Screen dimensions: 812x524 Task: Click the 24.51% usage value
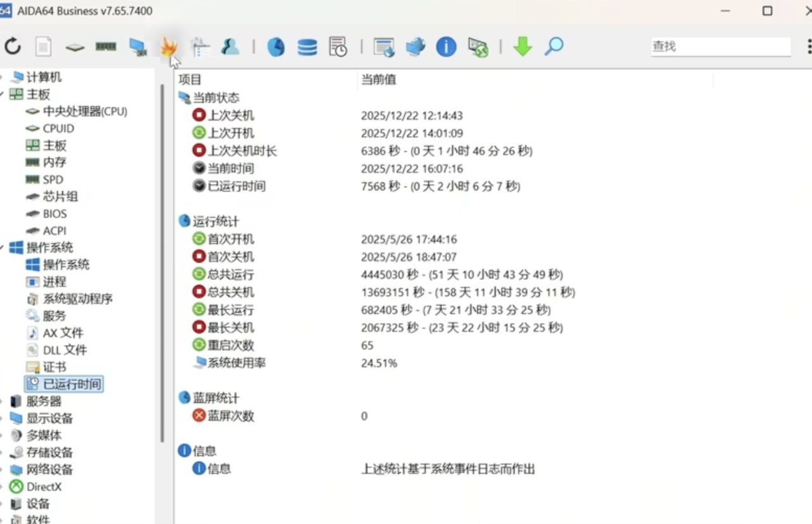[379, 363]
